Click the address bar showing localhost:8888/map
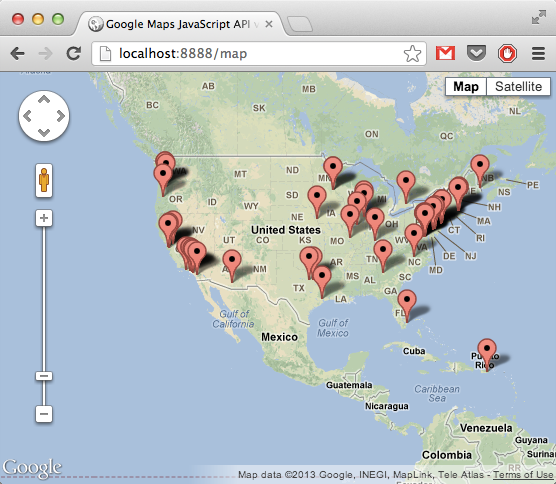556x484 pixels. (x=259, y=54)
